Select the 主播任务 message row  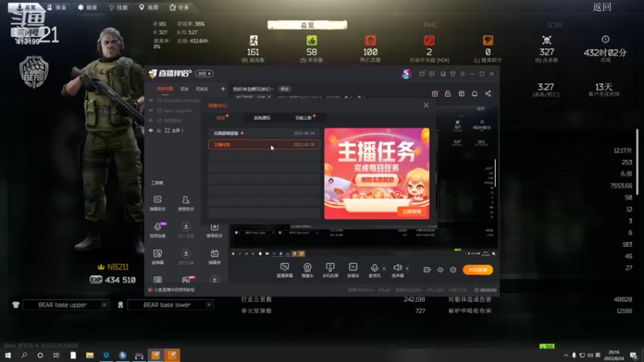(264, 145)
